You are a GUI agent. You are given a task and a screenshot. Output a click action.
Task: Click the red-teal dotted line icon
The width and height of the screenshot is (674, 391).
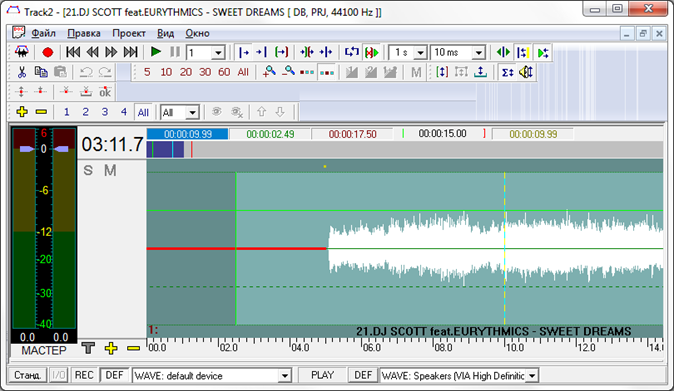307,73
